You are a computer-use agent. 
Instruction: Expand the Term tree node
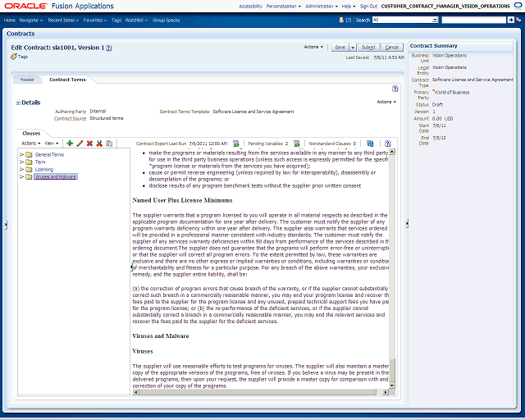click(x=22, y=162)
